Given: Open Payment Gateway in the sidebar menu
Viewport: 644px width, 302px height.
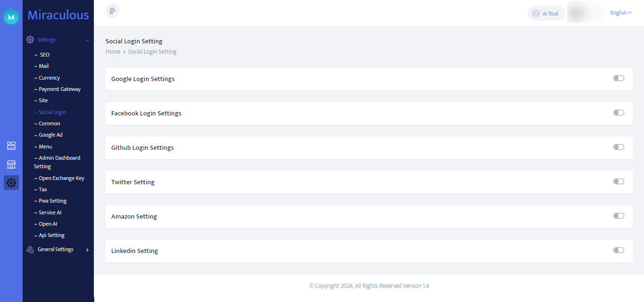Looking at the screenshot, I should [59, 89].
